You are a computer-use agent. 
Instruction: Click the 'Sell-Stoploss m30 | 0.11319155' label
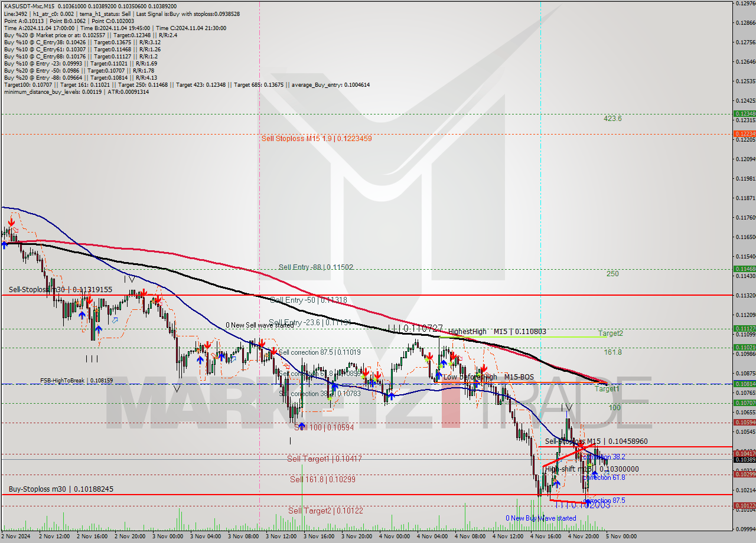point(60,290)
